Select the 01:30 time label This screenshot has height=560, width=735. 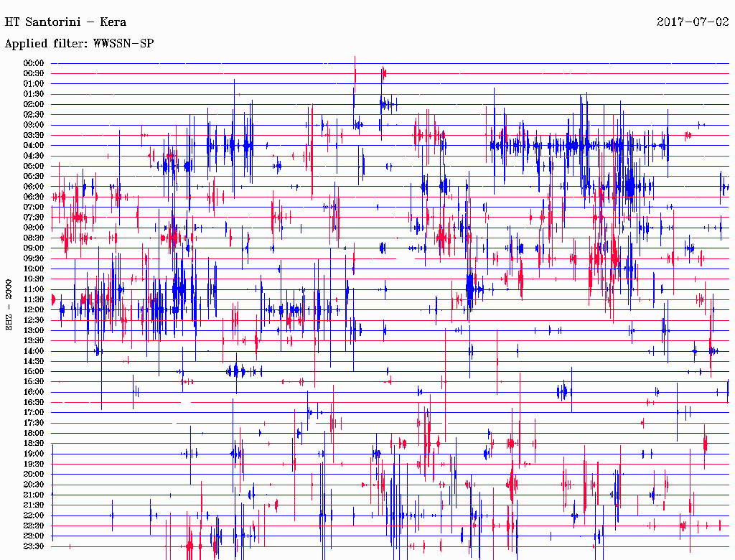[34, 94]
